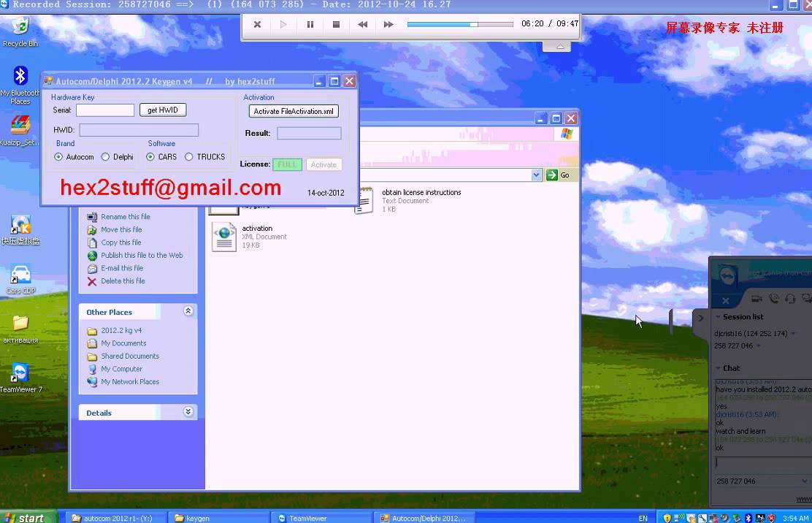The image size is (812, 523).
Task: Collapse the Chat section
Action: point(719,368)
